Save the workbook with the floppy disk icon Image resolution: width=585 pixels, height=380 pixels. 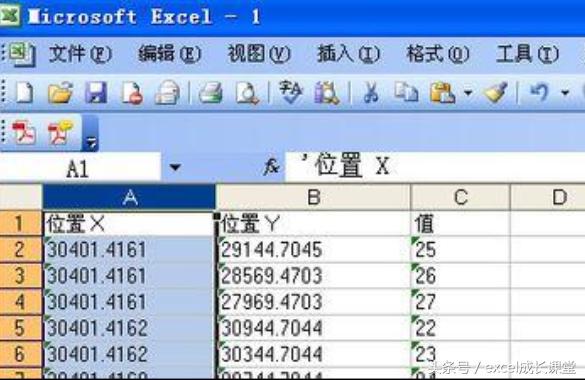96,92
